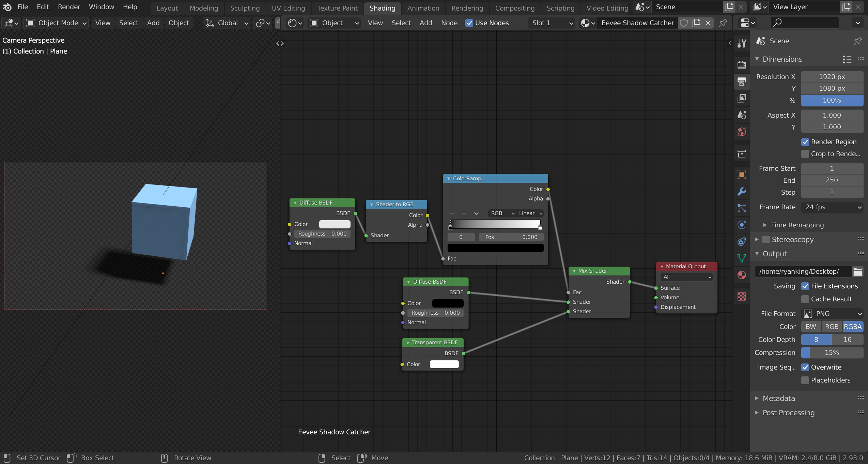The image size is (868, 464).
Task: Click the black Diffuse BSDF color swatch
Action: pos(448,303)
